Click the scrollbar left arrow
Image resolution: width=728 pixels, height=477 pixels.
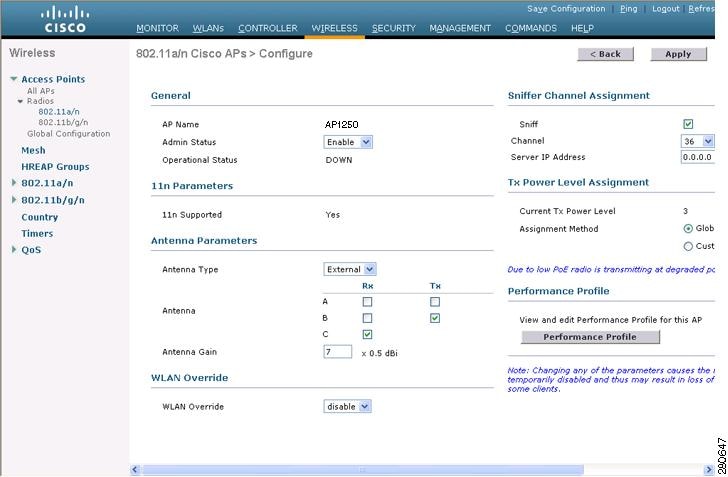[x=135, y=470]
